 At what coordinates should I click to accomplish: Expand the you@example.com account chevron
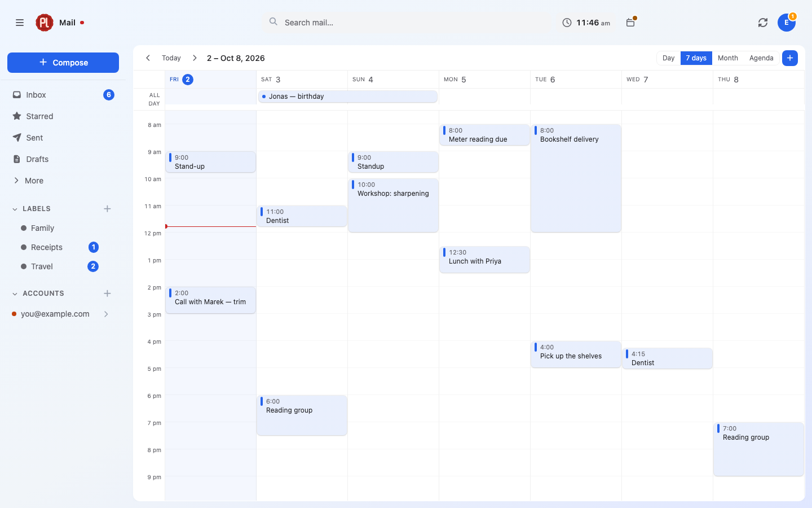tap(106, 314)
